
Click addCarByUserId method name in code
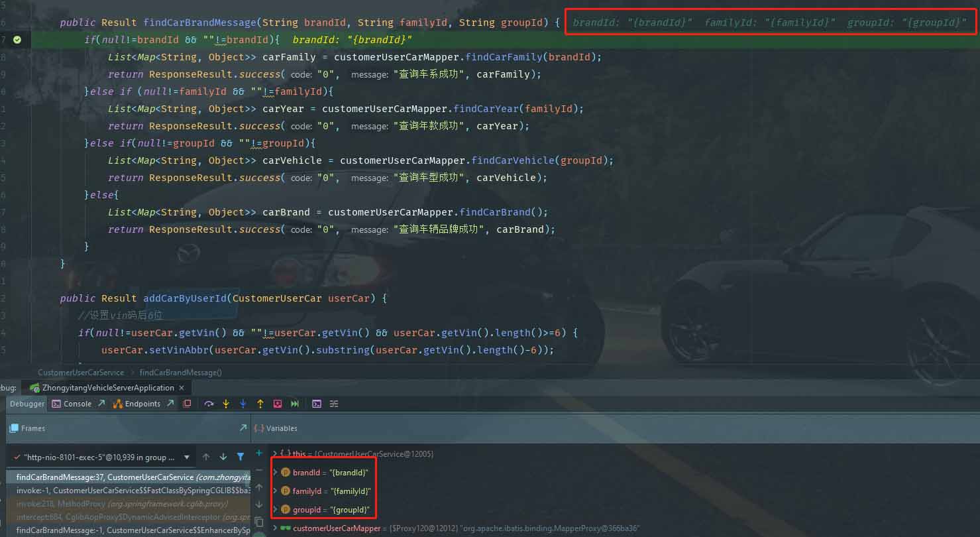click(184, 298)
